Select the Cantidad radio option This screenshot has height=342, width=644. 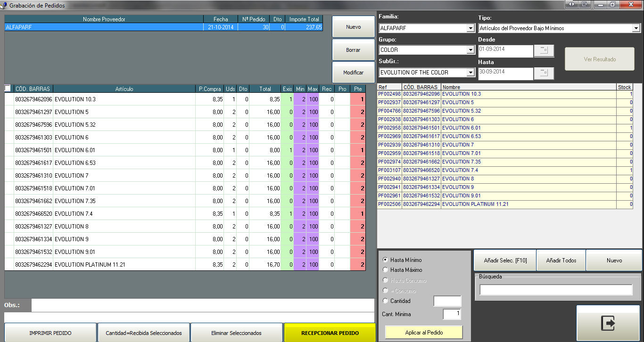386,301
